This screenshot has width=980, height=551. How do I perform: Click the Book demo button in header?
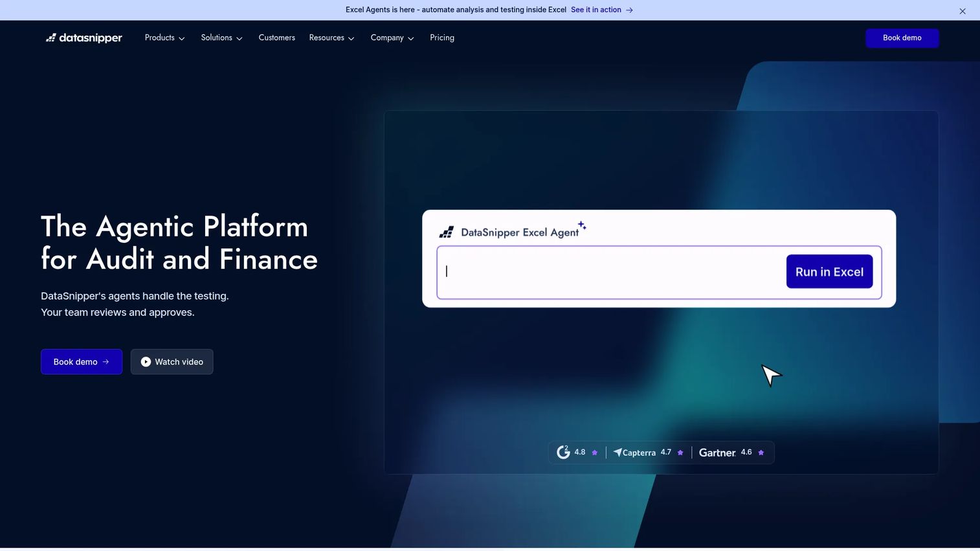[x=902, y=38]
